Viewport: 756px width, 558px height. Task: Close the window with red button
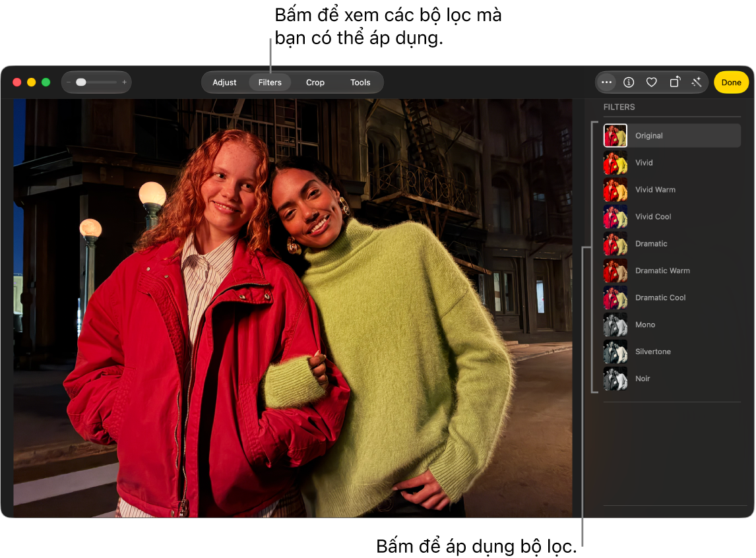click(x=17, y=82)
